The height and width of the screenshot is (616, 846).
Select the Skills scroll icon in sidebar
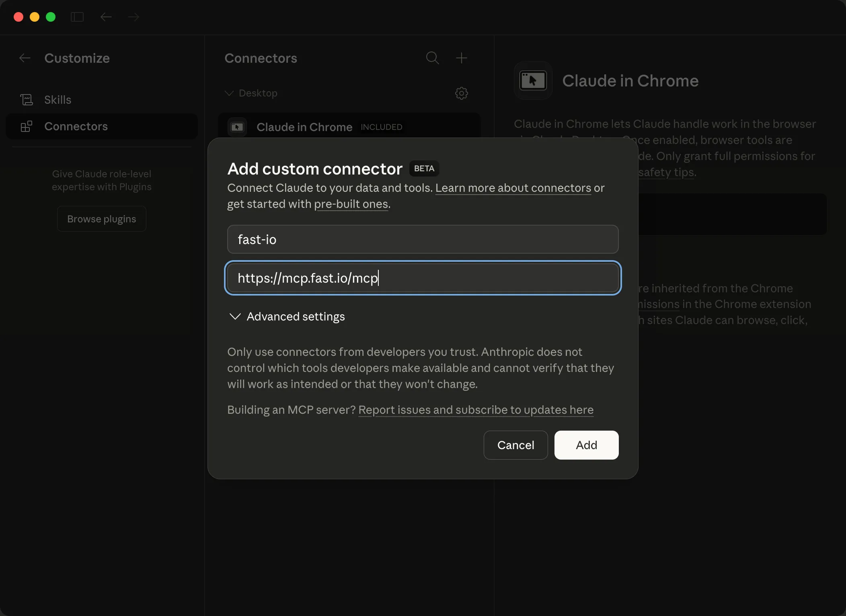tap(27, 99)
